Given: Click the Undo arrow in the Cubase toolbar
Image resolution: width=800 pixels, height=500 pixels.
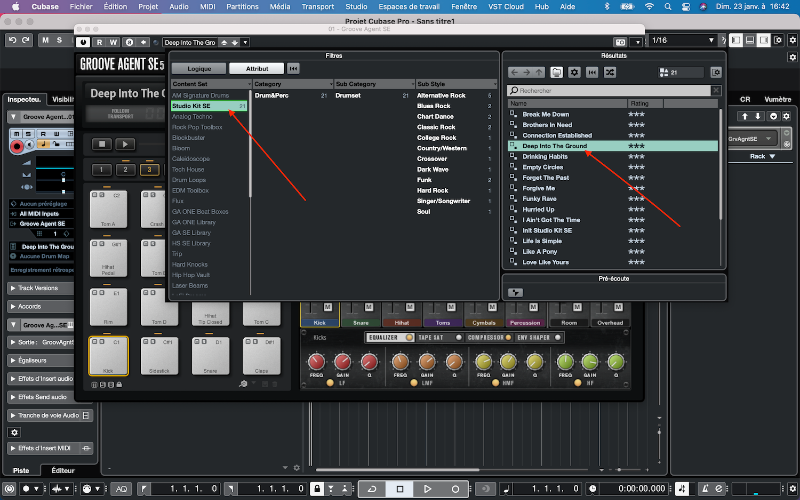Looking at the screenshot, I should coord(13,40).
